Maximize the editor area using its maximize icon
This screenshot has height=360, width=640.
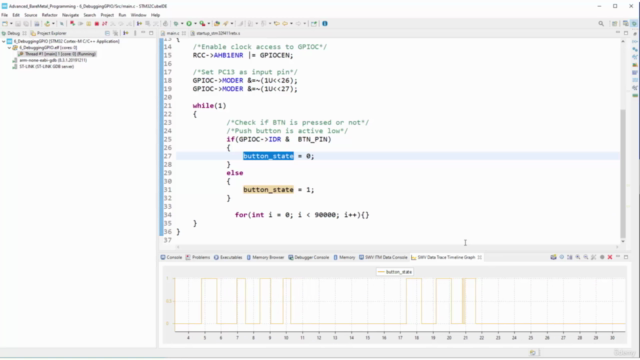626,33
